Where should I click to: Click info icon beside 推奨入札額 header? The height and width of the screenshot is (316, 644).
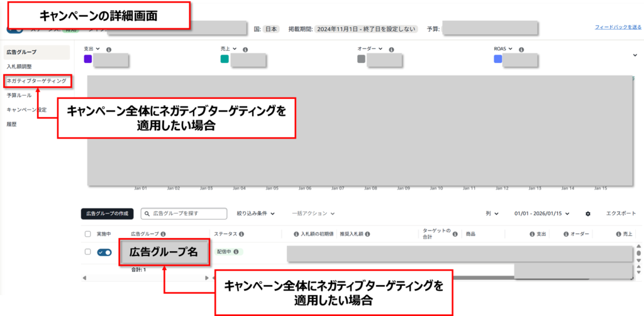point(367,234)
